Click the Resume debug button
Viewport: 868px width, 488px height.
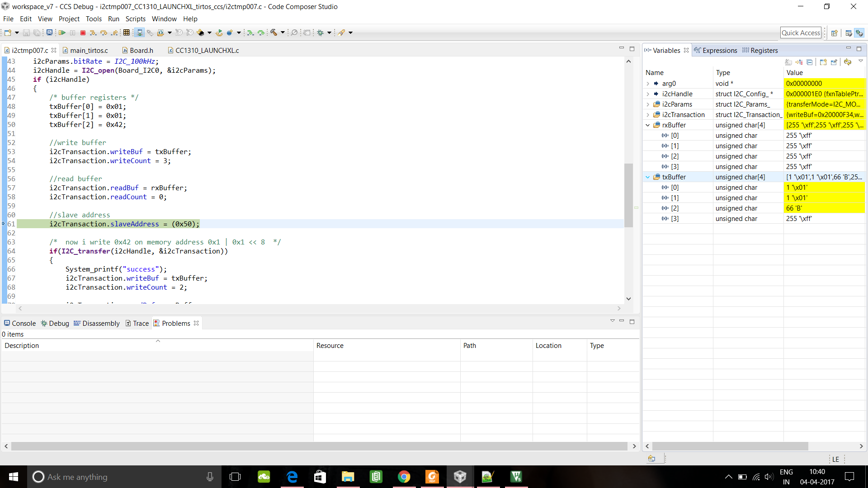coord(62,33)
